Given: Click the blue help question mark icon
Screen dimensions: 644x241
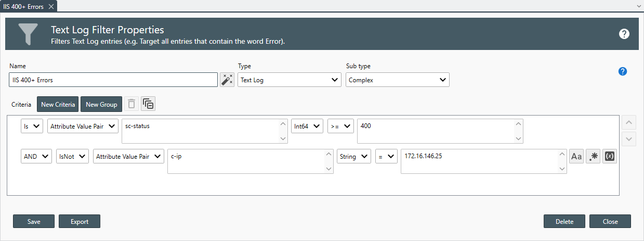Looking at the screenshot, I should point(623,71).
